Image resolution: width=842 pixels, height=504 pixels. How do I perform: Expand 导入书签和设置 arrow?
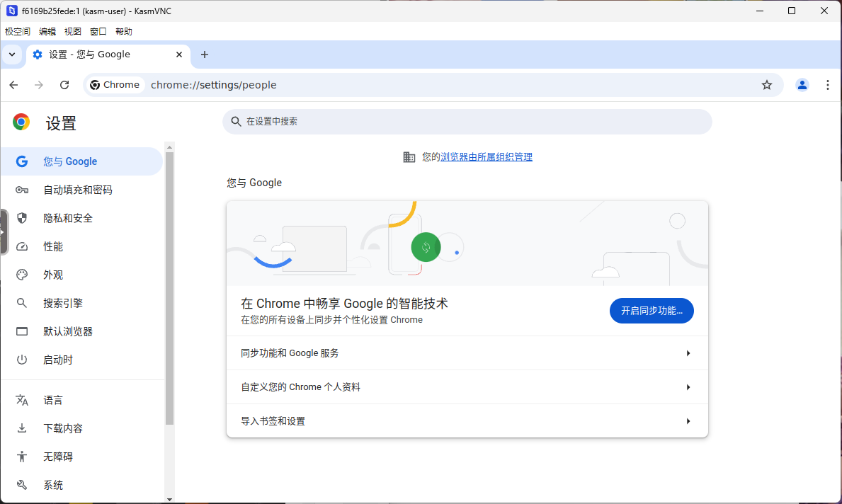click(x=688, y=421)
